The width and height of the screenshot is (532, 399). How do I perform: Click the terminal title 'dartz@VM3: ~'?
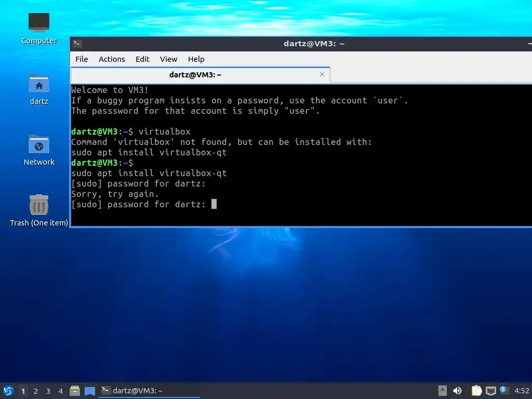314,44
